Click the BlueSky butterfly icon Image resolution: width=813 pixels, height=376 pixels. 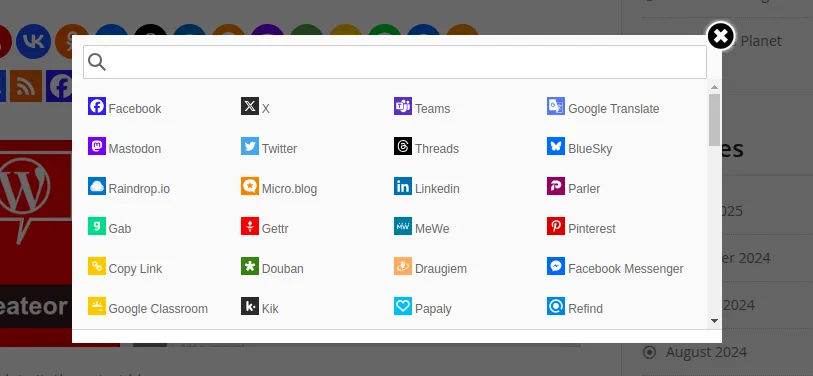click(x=556, y=146)
